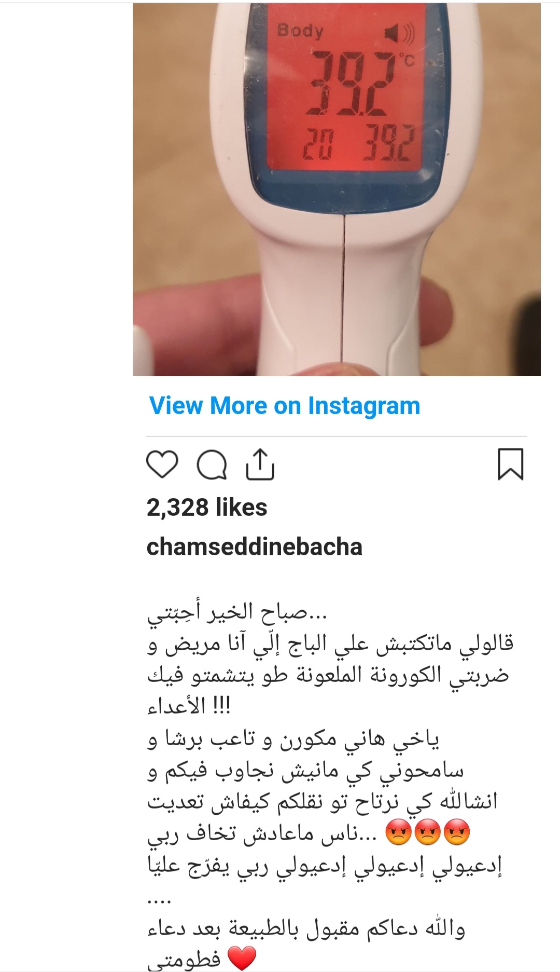Open comments via speech bubble icon
The height and width of the screenshot is (972, 560).
click(212, 464)
